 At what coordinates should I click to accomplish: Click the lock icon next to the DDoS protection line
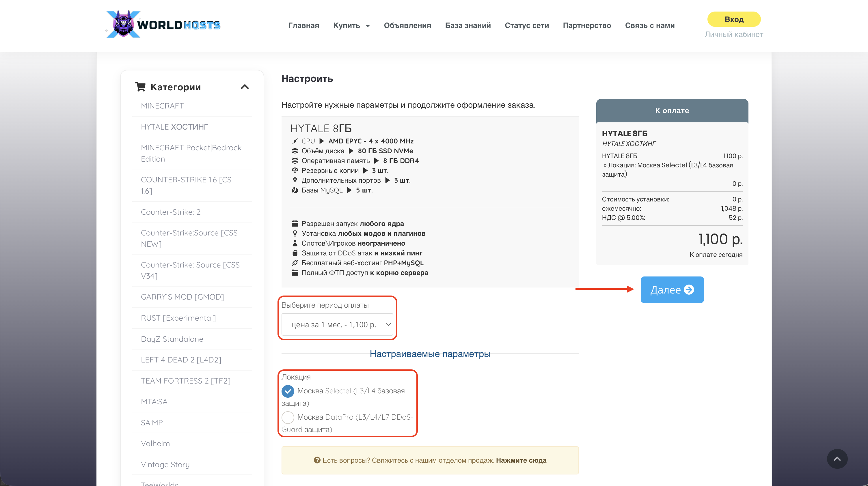(295, 253)
